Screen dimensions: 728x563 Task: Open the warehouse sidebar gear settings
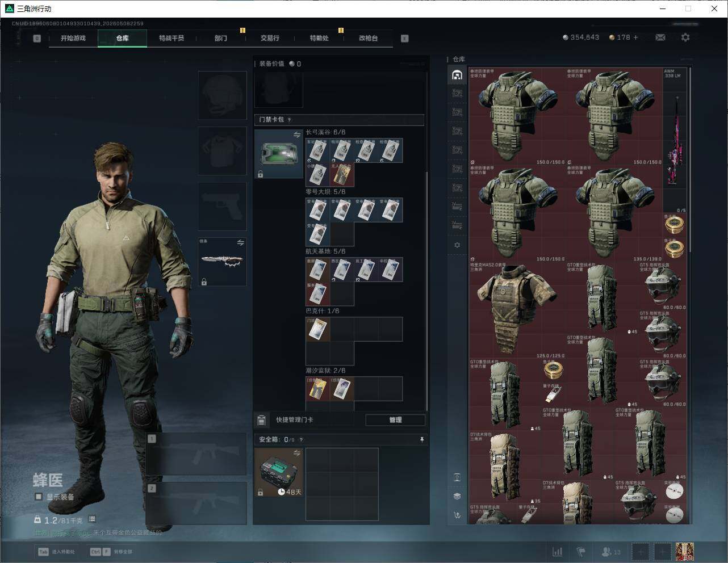457,245
